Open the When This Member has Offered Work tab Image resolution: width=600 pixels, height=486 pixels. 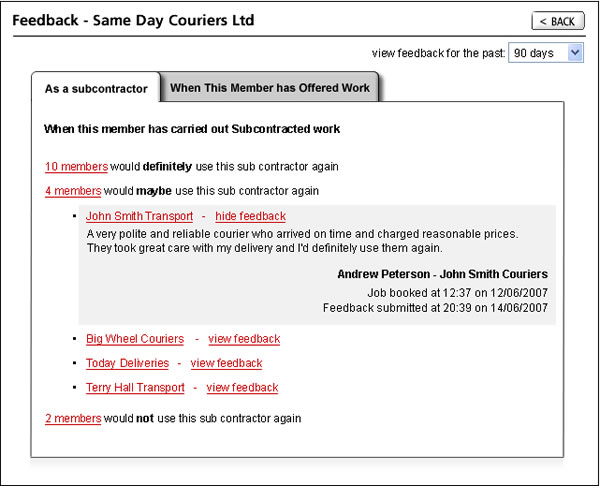tap(270, 88)
